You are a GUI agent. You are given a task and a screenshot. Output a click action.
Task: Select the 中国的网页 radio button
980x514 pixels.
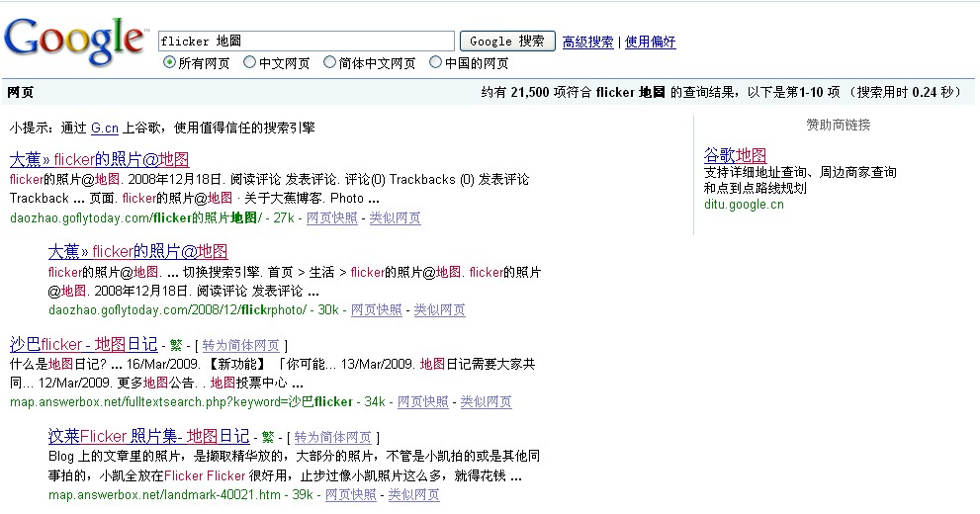[x=435, y=62]
